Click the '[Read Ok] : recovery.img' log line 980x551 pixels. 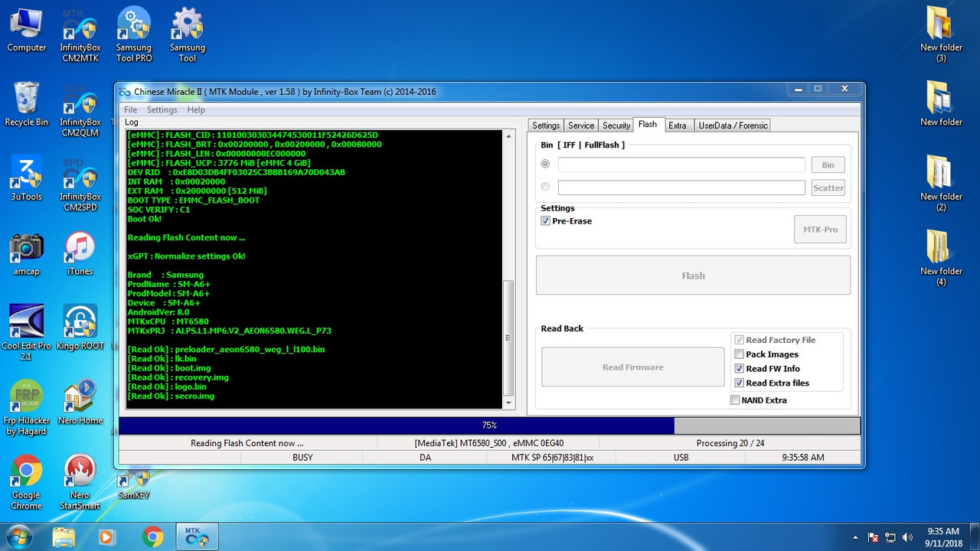point(178,377)
